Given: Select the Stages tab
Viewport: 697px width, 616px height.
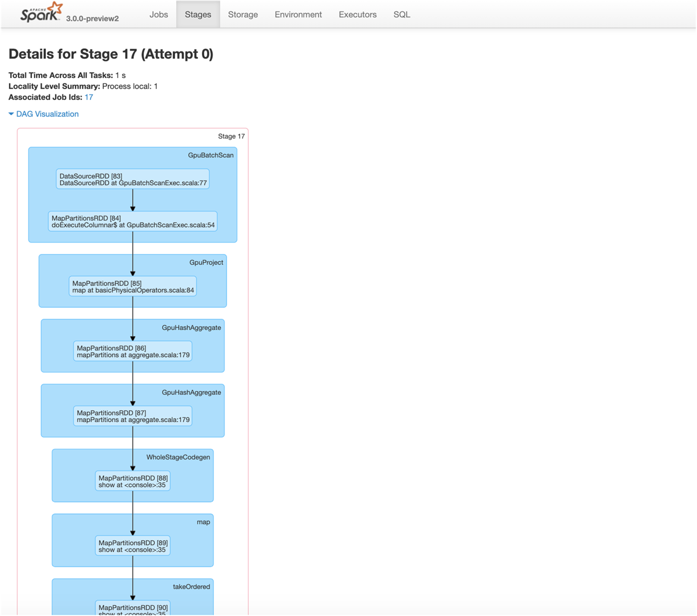Looking at the screenshot, I should point(198,15).
